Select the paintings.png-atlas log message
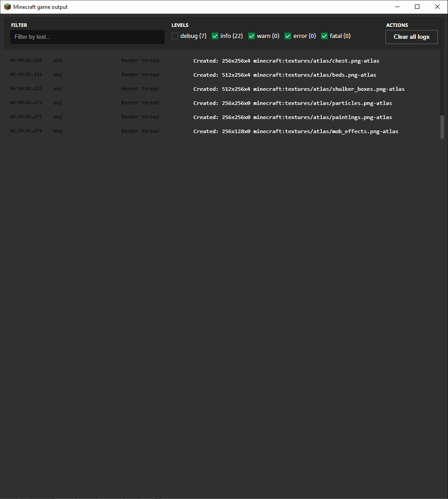This screenshot has height=499, width=448. tap(293, 117)
